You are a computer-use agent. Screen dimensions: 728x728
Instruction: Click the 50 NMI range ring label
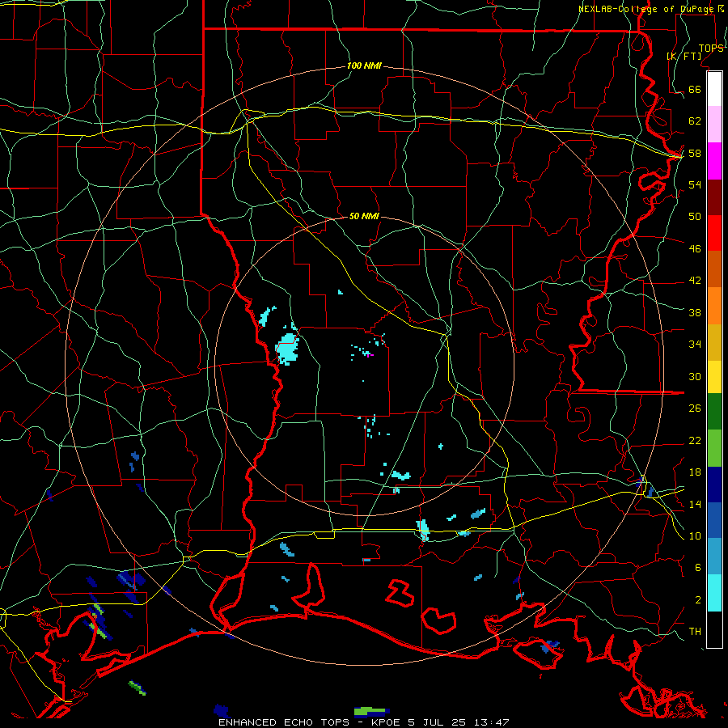(x=364, y=216)
